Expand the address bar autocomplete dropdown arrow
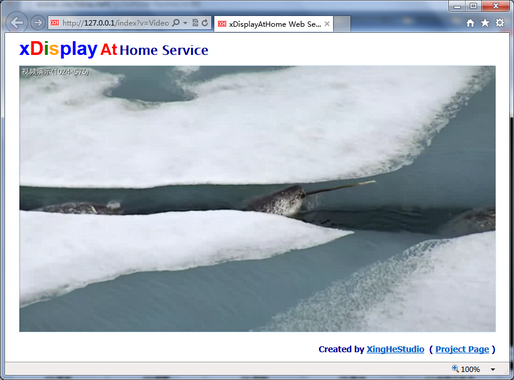The image size is (514, 380). click(185, 23)
